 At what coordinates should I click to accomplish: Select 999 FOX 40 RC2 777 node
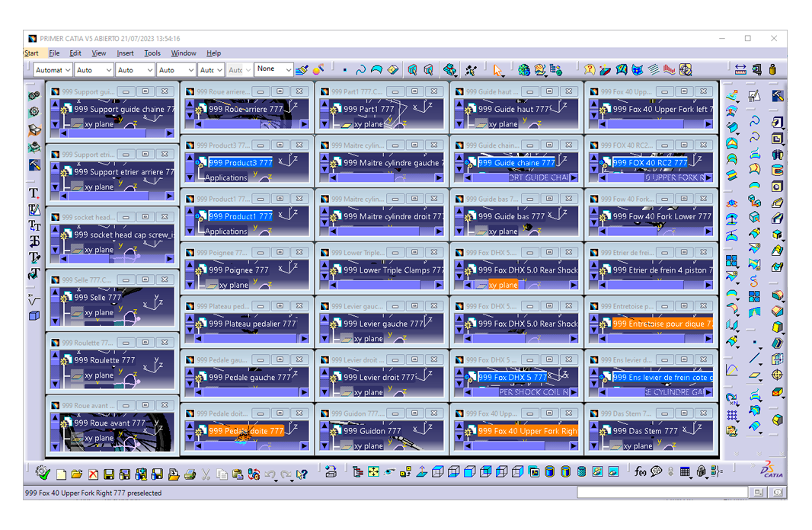click(650, 162)
